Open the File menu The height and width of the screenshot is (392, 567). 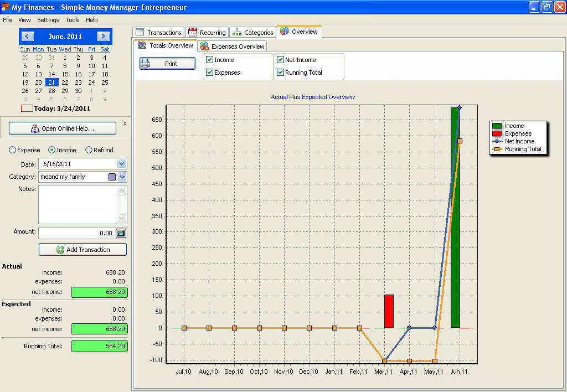coord(7,20)
